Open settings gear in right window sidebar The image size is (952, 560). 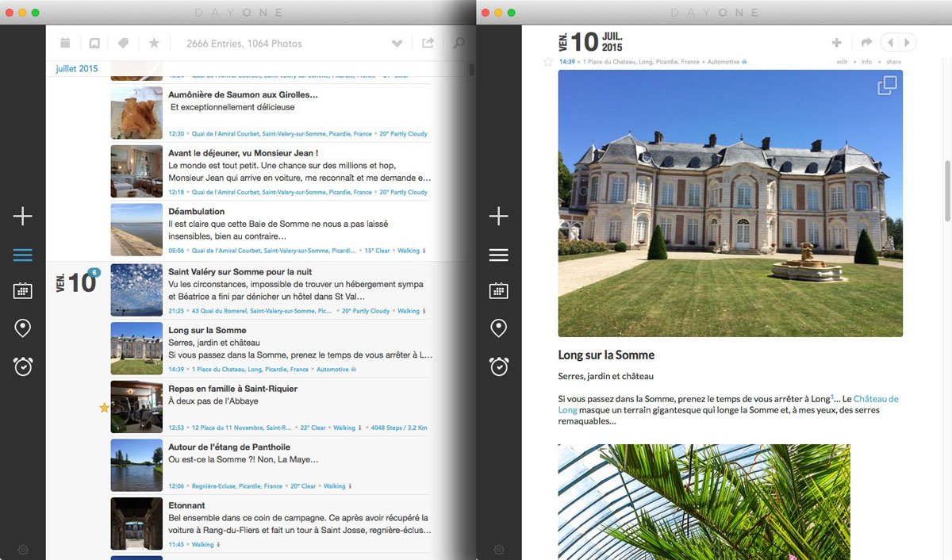498,550
